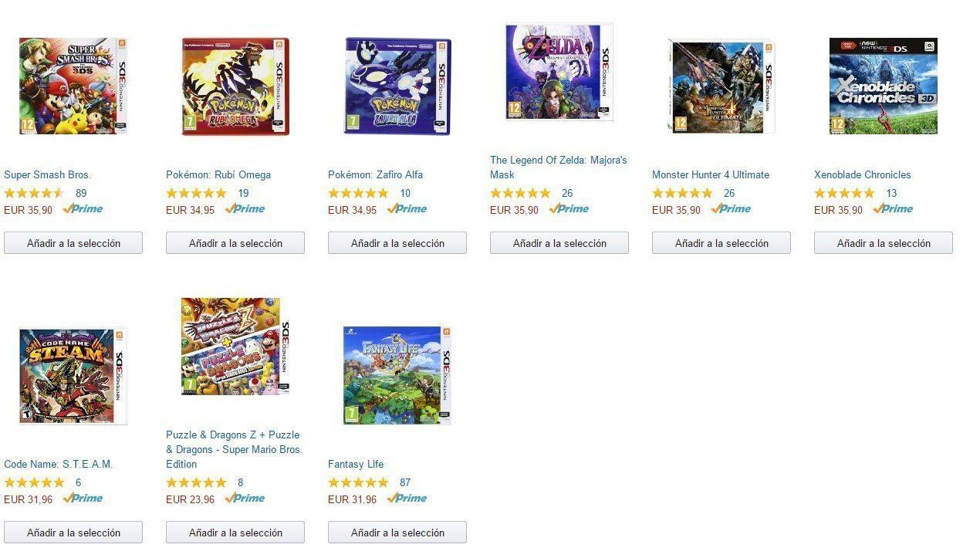Add Fantasy Life to the selection
This screenshot has height=558, width=980.
pyautogui.click(x=397, y=533)
